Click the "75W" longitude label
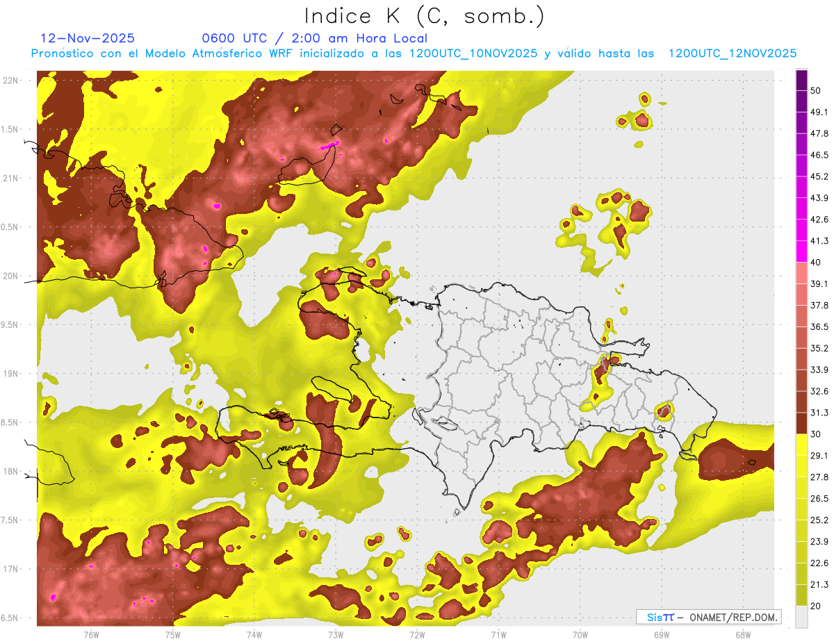This screenshot has height=644, width=834. 172,635
